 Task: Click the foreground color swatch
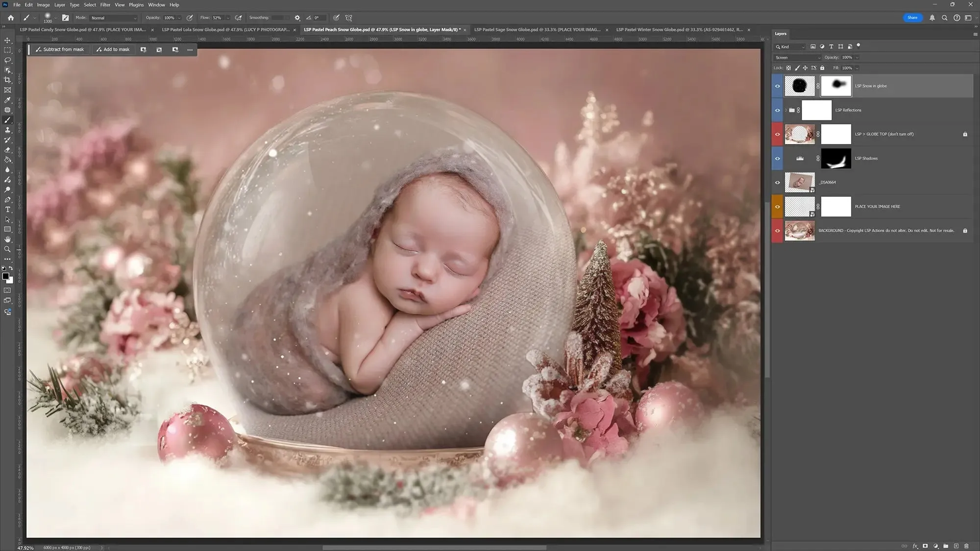[x=5, y=276]
